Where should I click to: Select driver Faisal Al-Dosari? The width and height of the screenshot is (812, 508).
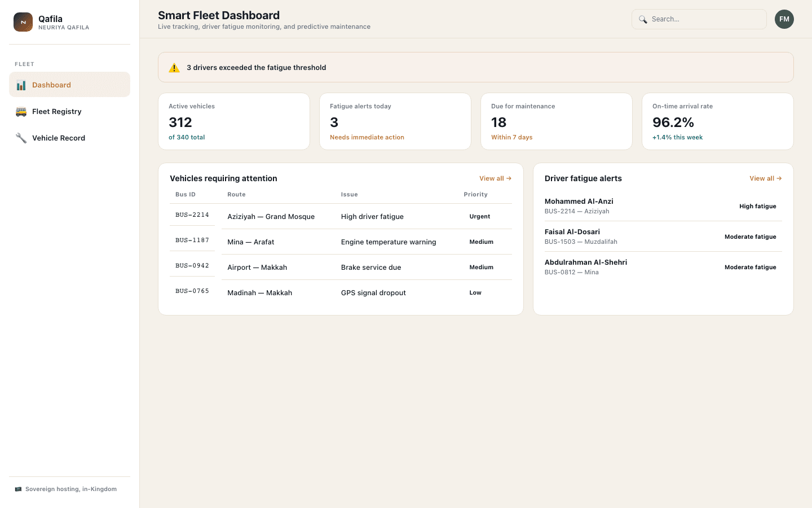(x=572, y=232)
